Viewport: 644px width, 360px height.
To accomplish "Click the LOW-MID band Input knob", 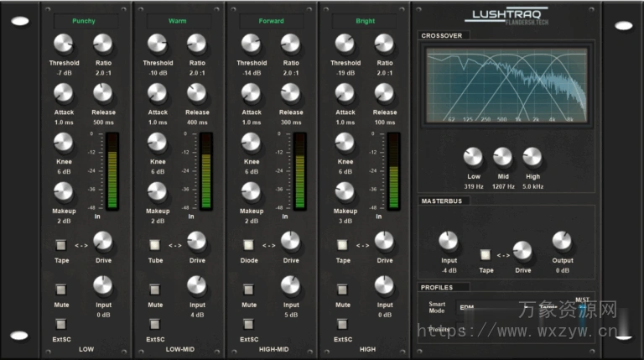I will [196, 285].
